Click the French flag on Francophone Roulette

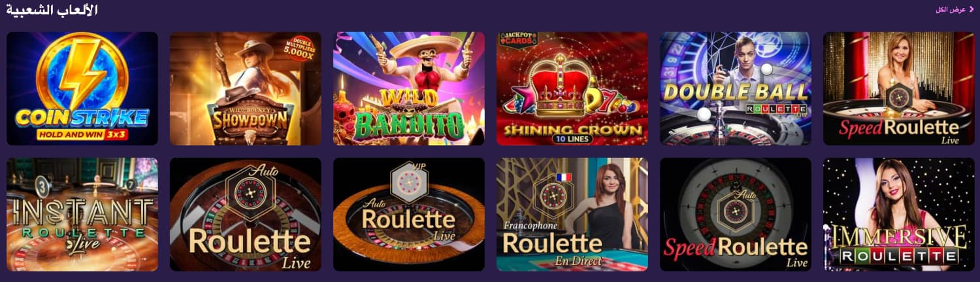coord(563,177)
